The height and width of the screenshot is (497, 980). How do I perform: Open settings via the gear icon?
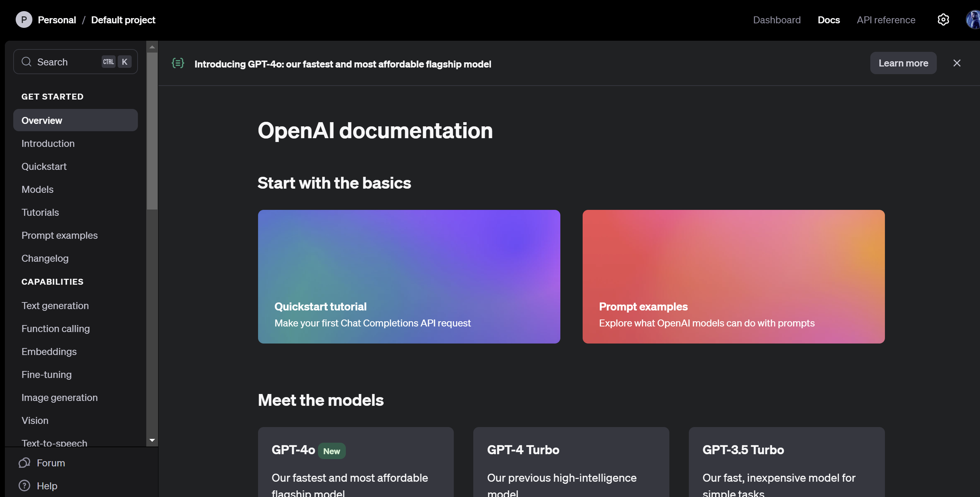pyautogui.click(x=943, y=19)
